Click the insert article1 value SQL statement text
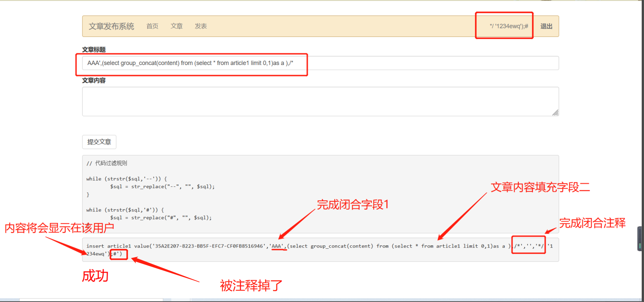644x302 pixels. (319, 250)
